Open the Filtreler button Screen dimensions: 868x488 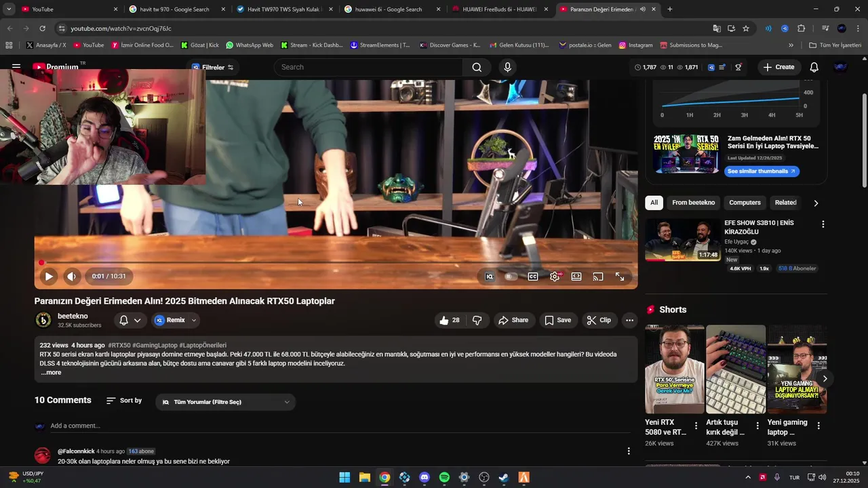tap(212, 67)
